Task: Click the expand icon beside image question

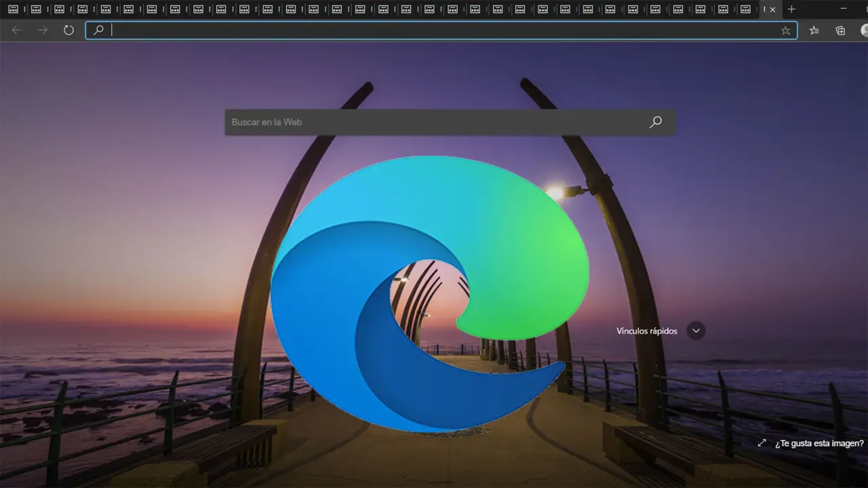Action: pyautogui.click(x=762, y=443)
